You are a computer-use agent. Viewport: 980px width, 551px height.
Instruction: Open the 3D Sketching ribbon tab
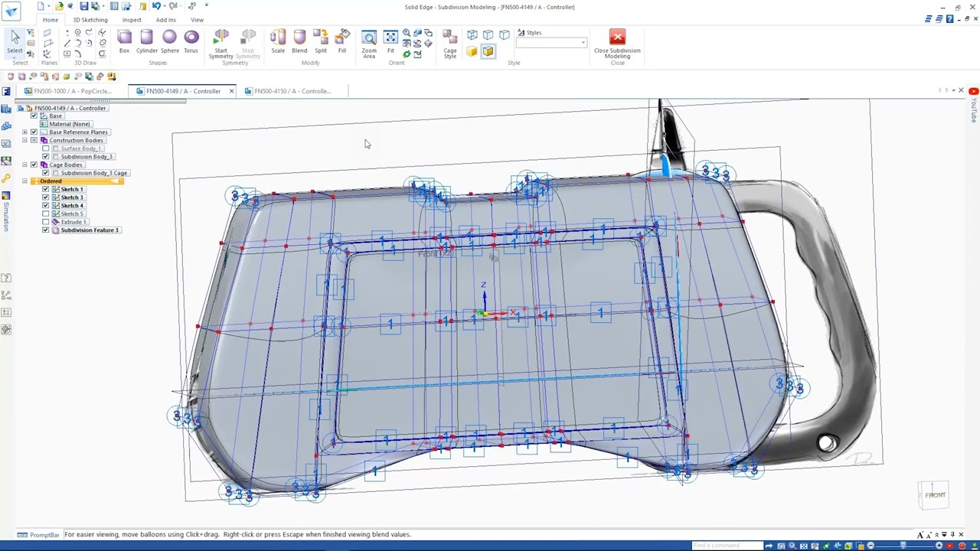click(90, 20)
